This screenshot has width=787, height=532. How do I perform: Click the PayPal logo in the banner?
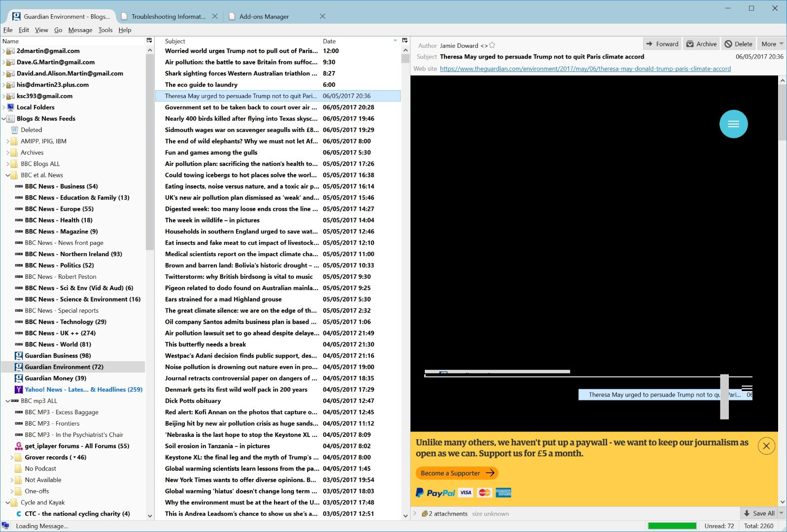click(435, 493)
